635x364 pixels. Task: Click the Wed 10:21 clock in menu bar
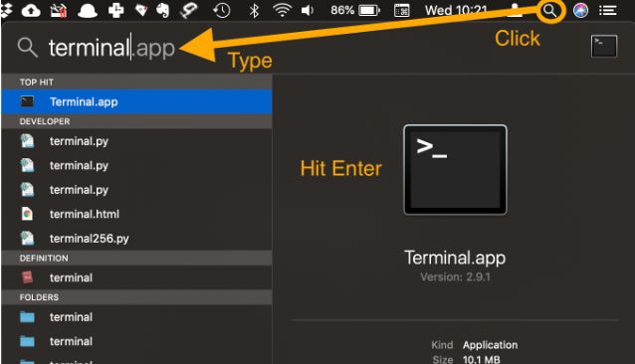[456, 10]
